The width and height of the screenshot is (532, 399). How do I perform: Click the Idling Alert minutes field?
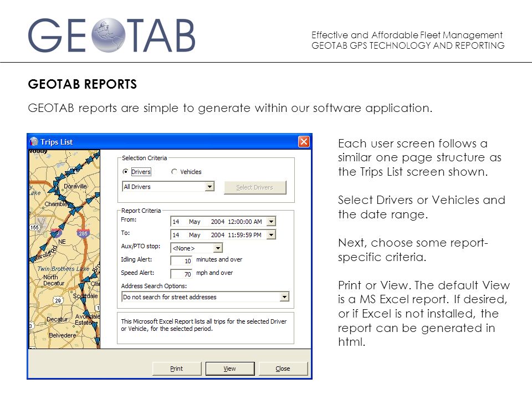click(181, 260)
